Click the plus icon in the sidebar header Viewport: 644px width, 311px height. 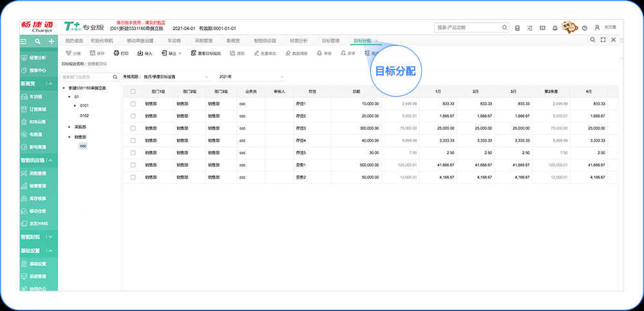pos(52,41)
